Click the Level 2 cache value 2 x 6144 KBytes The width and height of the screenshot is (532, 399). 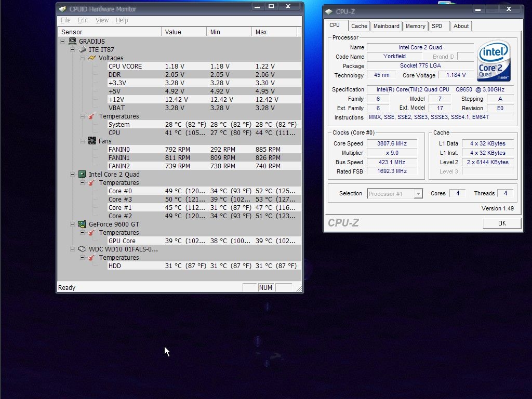(x=487, y=162)
